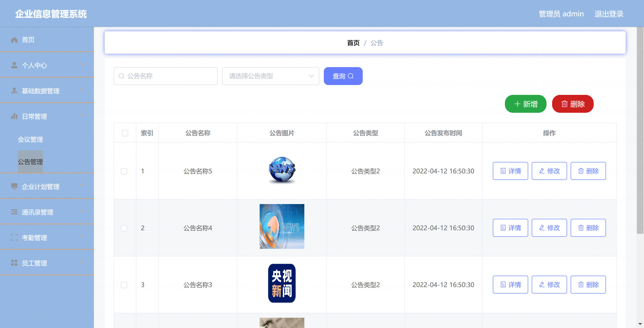Check the row checkbox for 公告名称3

click(x=124, y=285)
